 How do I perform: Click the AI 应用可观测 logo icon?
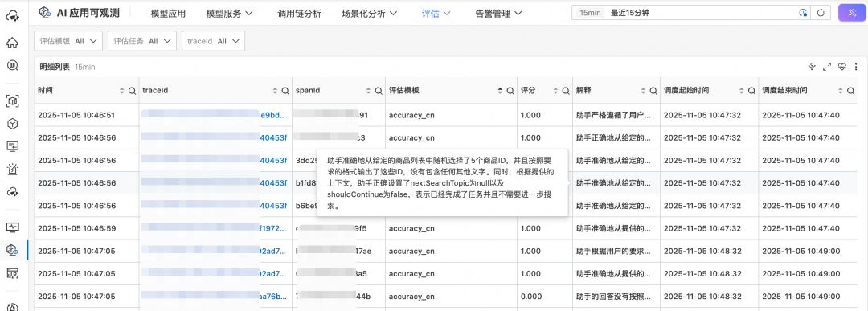(x=45, y=14)
